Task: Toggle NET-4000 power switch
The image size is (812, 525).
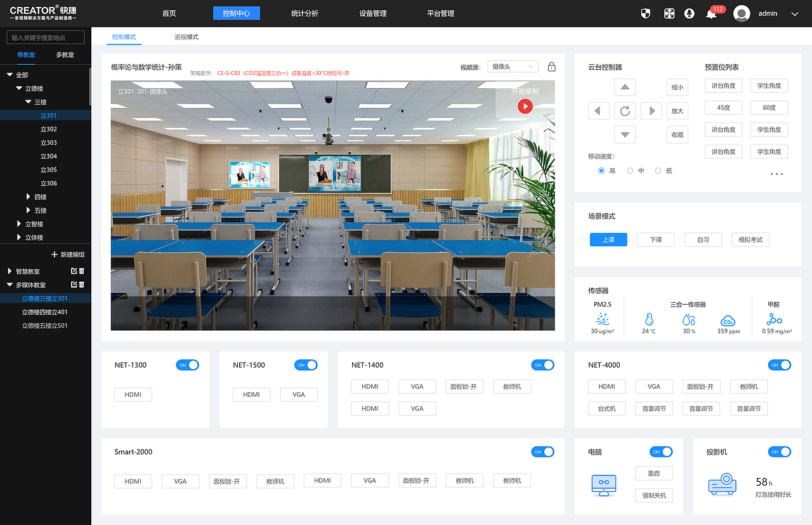Action: 780,365
